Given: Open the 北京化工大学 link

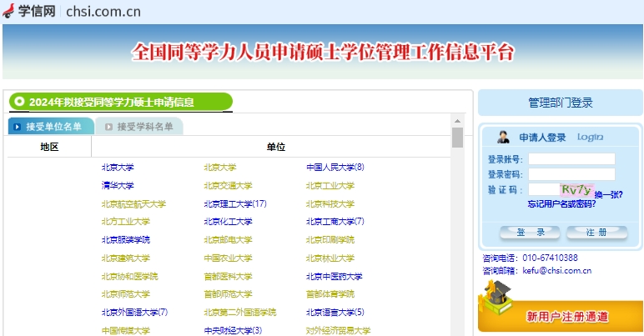Looking at the screenshot, I should pos(228,222).
